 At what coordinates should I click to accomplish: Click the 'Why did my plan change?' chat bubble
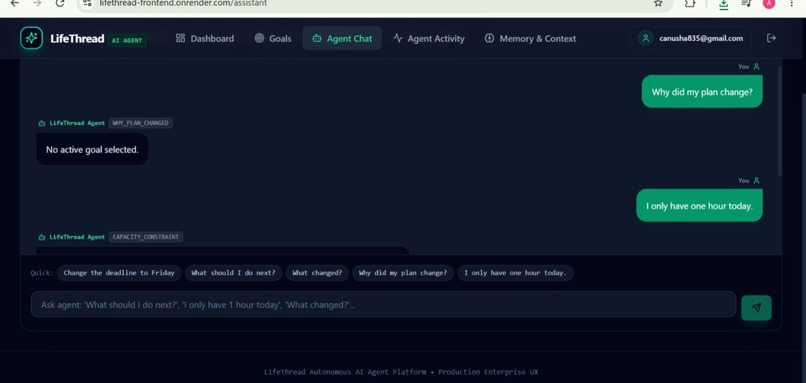pyautogui.click(x=702, y=92)
